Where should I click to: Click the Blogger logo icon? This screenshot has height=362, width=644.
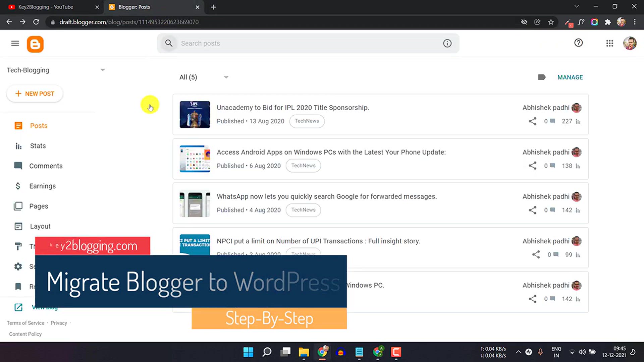click(35, 44)
